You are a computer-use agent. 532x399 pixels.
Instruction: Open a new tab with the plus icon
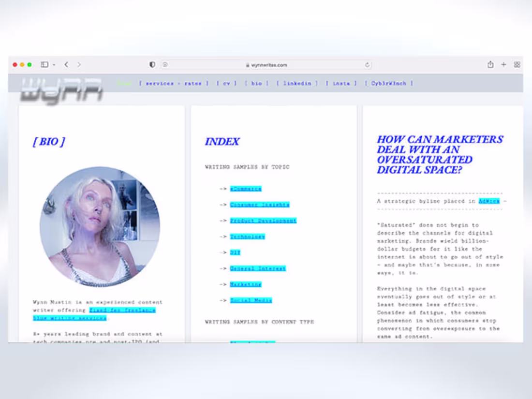click(x=503, y=64)
